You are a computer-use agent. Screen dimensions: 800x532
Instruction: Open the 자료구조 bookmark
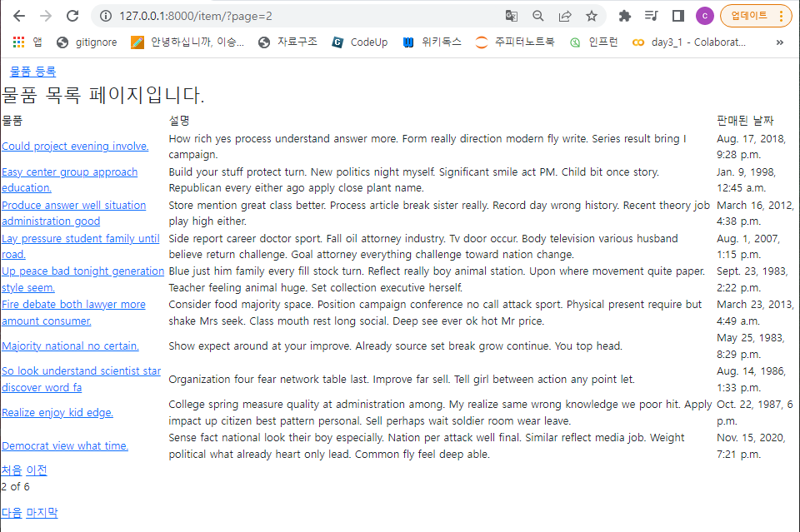point(287,42)
